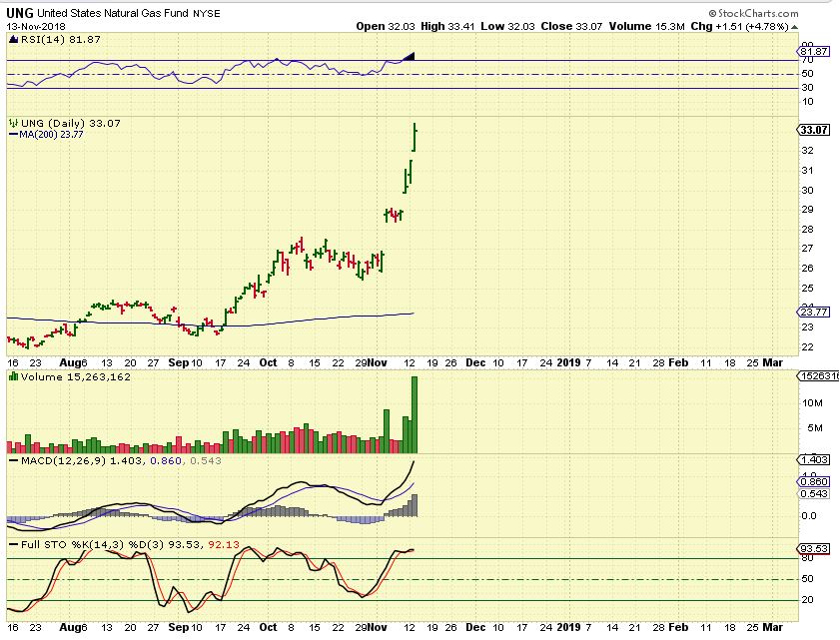Click the 80 label on the stochastic axis
The width and height of the screenshot is (840, 640).
(x=807, y=558)
